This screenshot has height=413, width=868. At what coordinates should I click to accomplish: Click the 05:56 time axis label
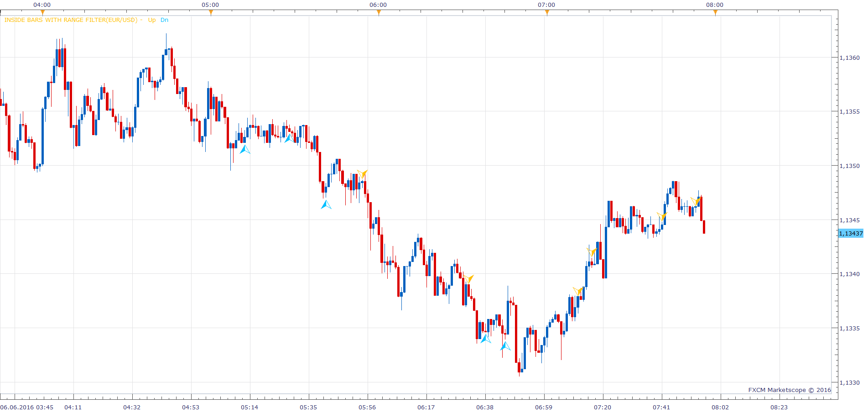[367, 407]
